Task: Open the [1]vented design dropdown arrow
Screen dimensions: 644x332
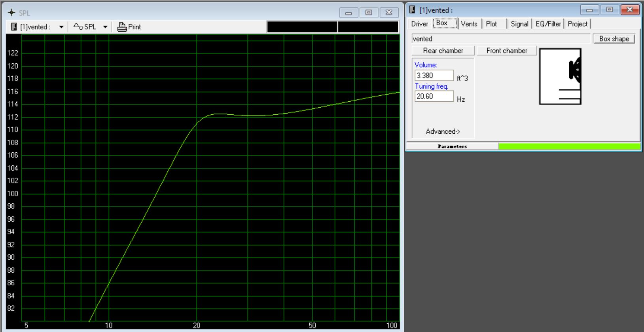Action: pyautogui.click(x=61, y=27)
